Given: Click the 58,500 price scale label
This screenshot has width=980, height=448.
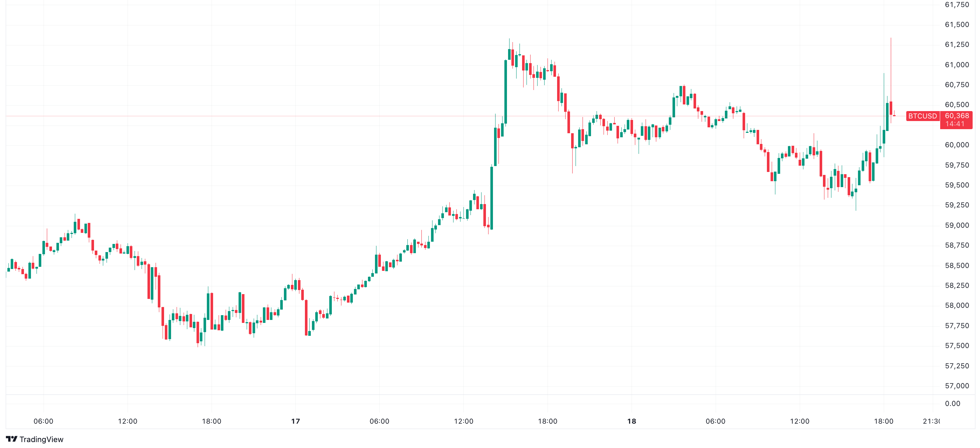Looking at the screenshot, I should pos(956,266).
